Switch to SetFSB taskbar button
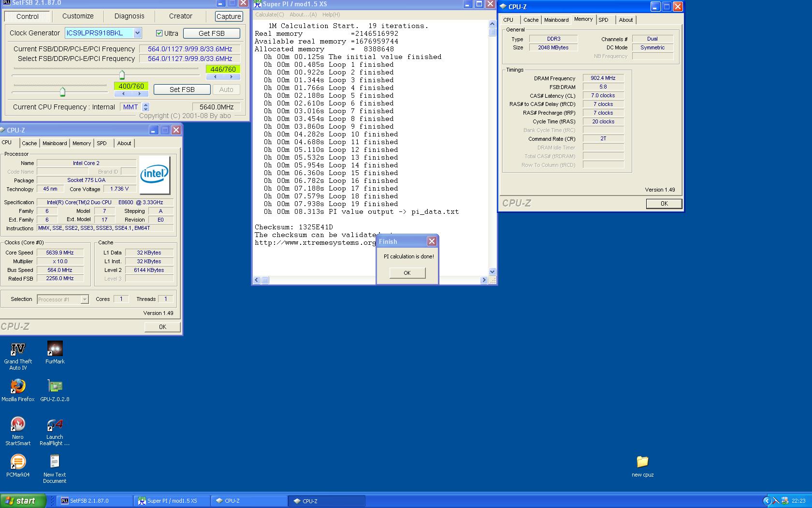This screenshot has width=812, height=508. pos(94,501)
